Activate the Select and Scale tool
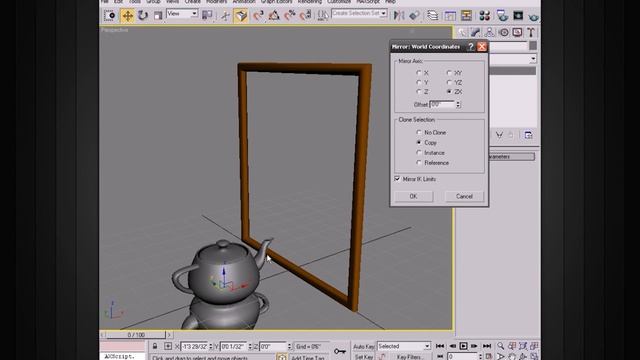640x360 pixels. [158, 16]
